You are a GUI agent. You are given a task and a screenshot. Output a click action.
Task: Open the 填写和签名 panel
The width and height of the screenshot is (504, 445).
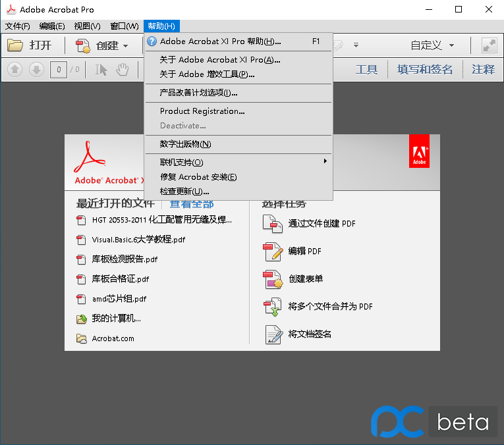[424, 69]
